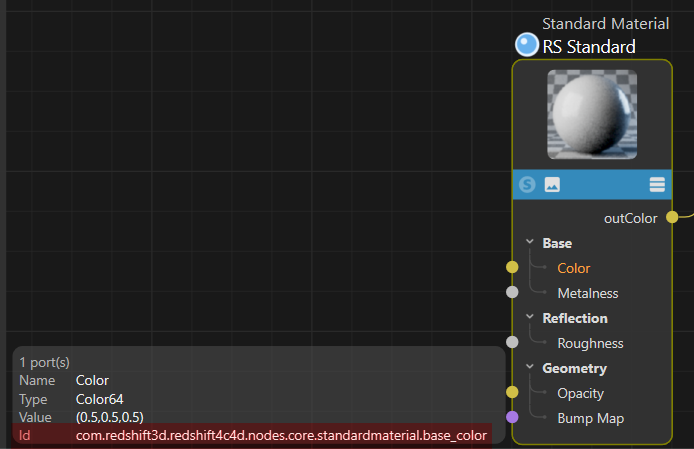Collapse the Base group
Image resolution: width=694 pixels, height=449 pixels.
(x=530, y=243)
